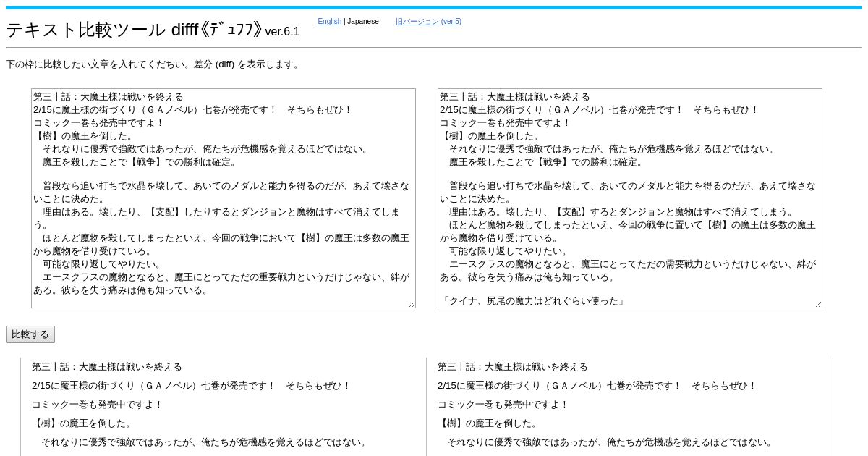
Task: Click version label ver.6.1 in the title
Action: tap(282, 32)
